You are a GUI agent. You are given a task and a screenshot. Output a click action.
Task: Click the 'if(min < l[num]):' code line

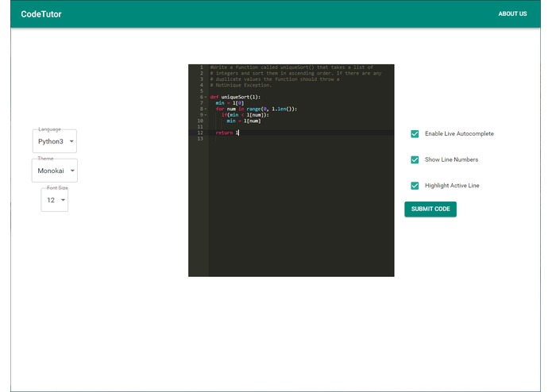[245, 115]
